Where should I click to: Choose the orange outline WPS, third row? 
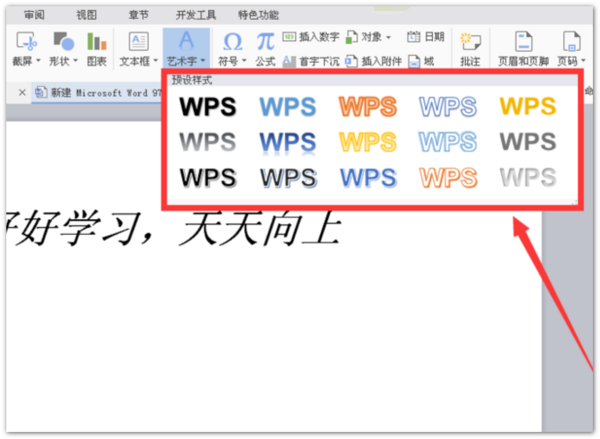448,178
